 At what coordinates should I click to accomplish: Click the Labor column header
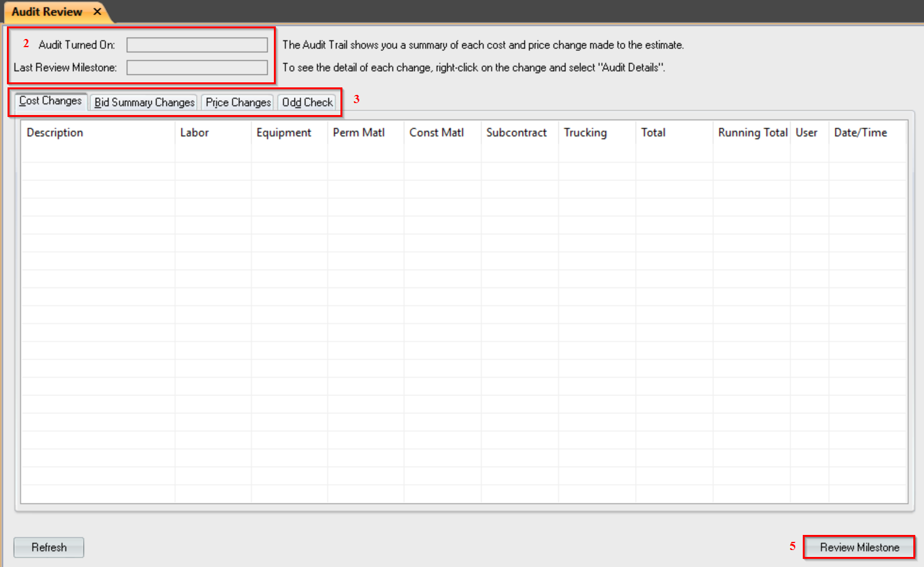(x=213, y=133)
